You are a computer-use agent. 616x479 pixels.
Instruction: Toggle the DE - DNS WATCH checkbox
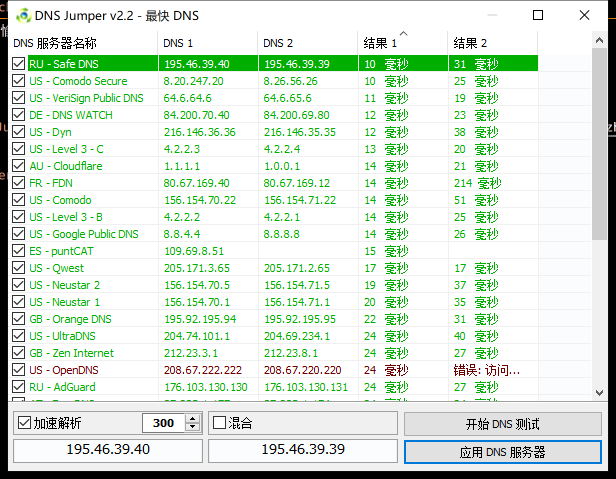18,115
